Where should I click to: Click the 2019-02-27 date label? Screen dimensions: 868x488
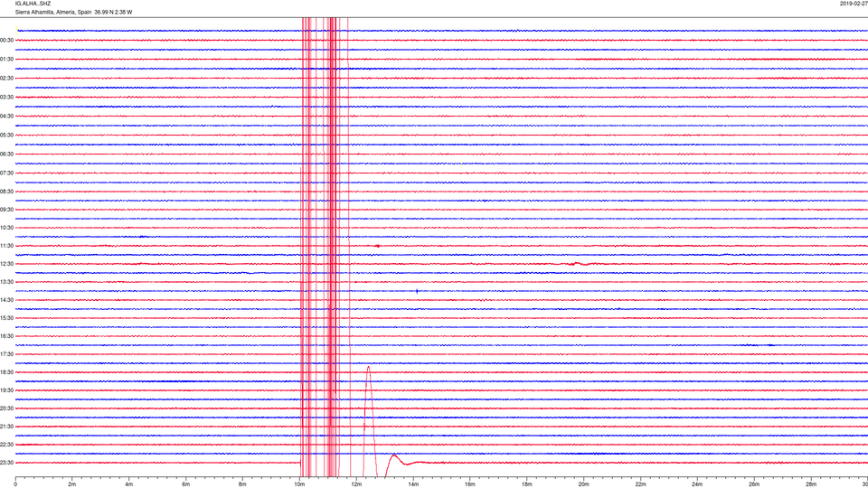click(x=854, y=4)
